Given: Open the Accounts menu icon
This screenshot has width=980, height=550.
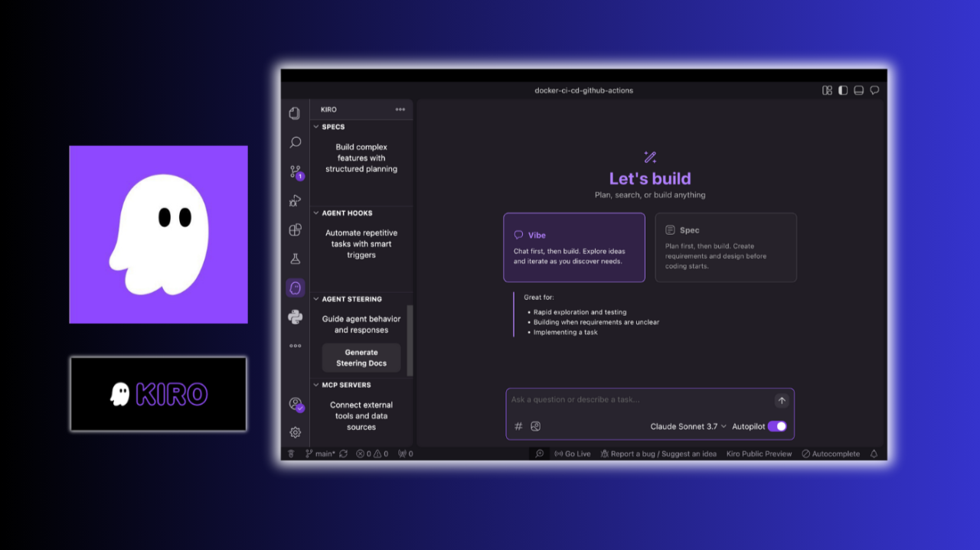Looking at the screenshot, I should tap(296, 404).
